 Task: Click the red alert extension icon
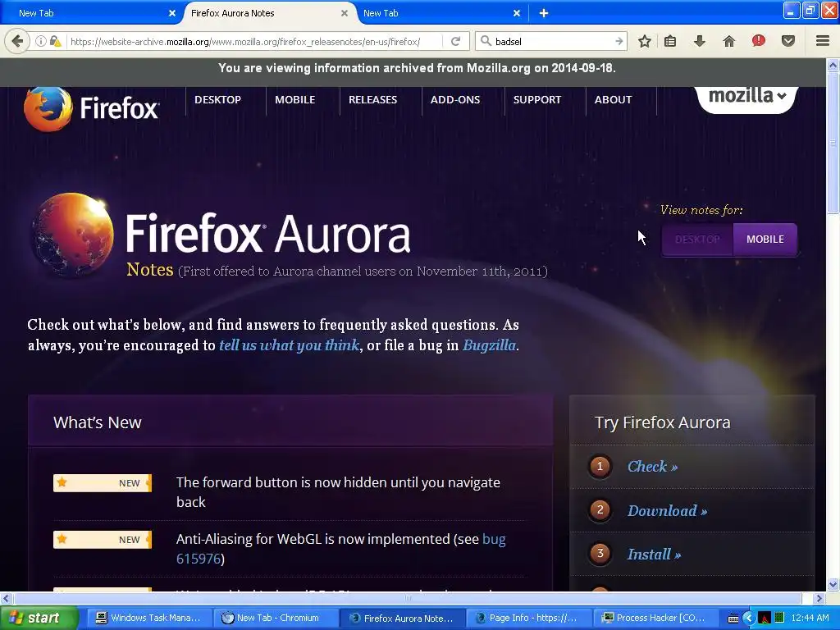coord(759,41)
